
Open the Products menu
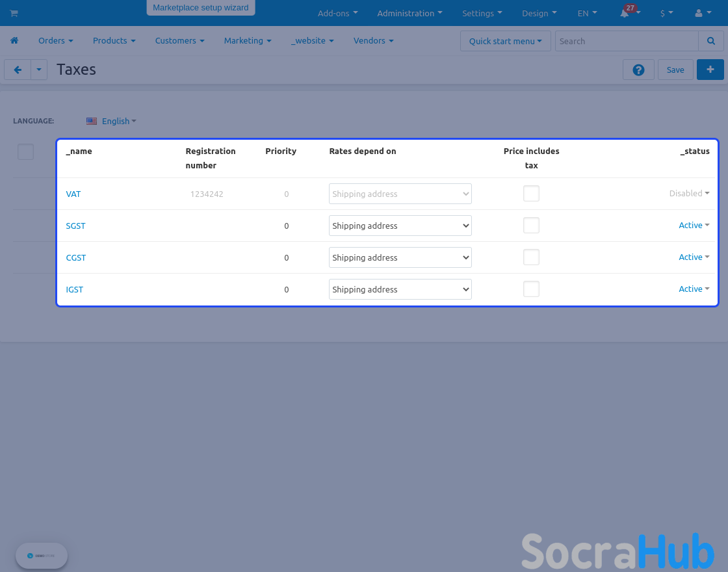(x=114, y=40)
